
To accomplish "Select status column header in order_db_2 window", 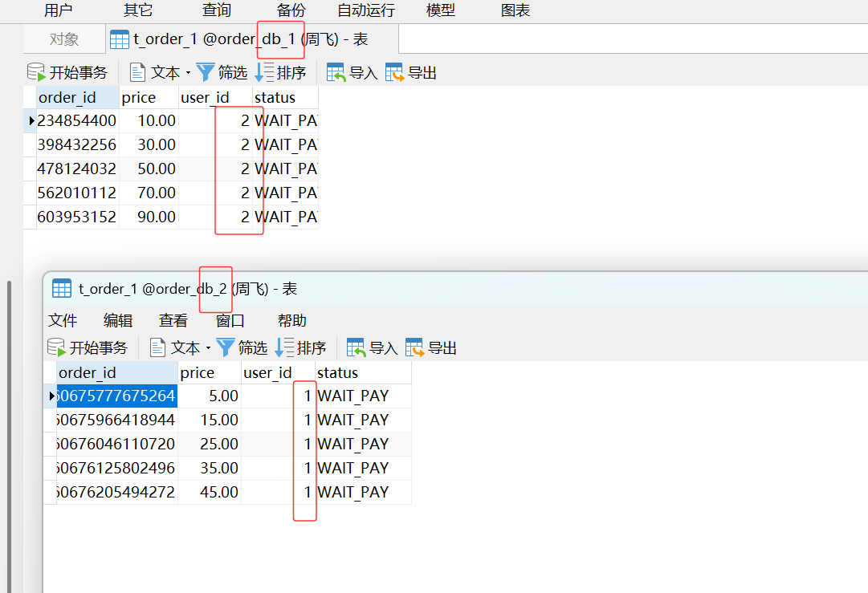I will tap(363, 373).
